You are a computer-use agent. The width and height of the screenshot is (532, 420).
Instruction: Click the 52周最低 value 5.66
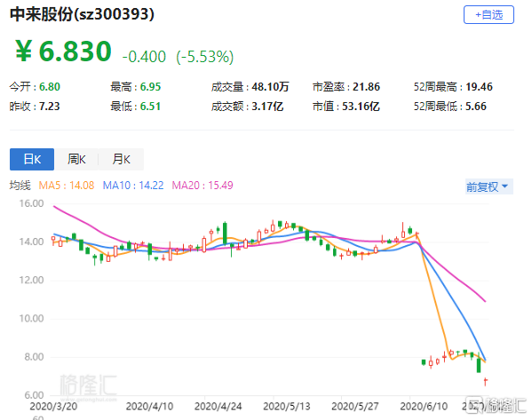pyautogui.click(x=476, y=107)
